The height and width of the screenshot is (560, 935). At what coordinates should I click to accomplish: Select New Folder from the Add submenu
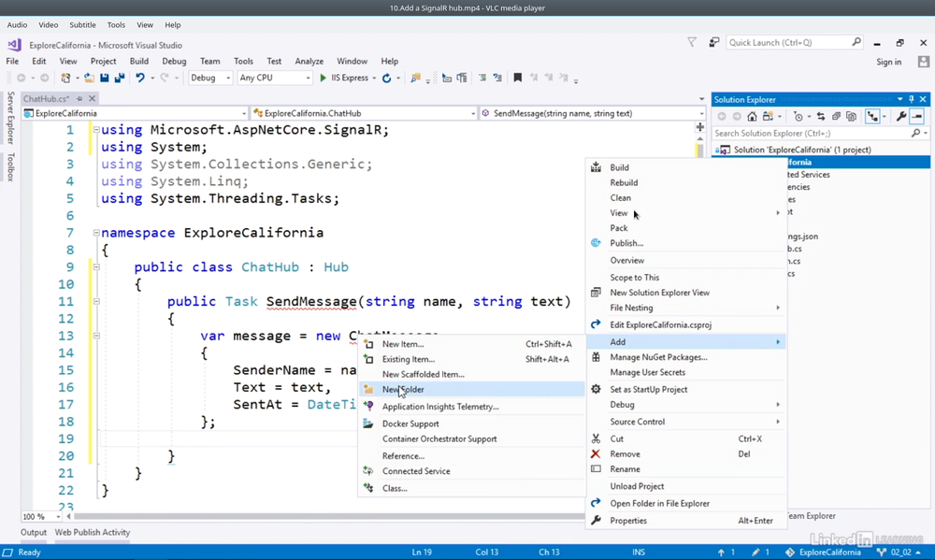pos(403,390)
